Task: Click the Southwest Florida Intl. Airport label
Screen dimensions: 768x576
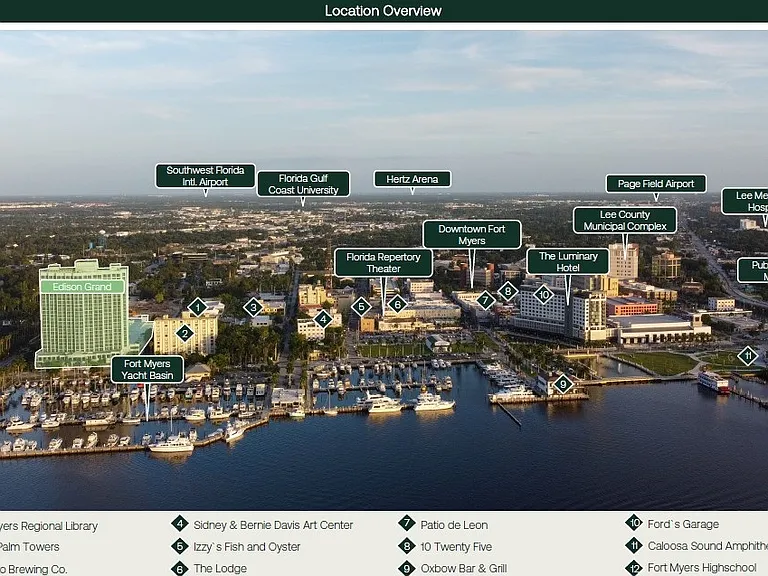Action: point(205,176)
